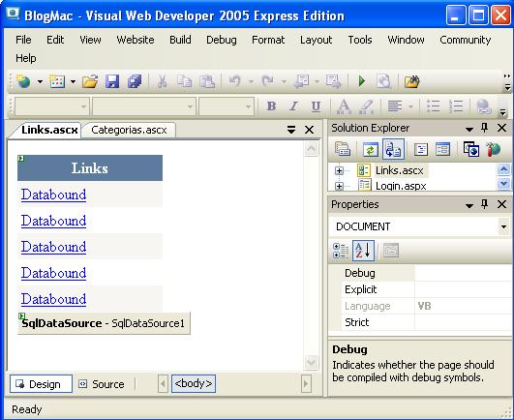Apply Italic formatting
The height and width of the screenshot is (420, 514).
coord(293,106)
